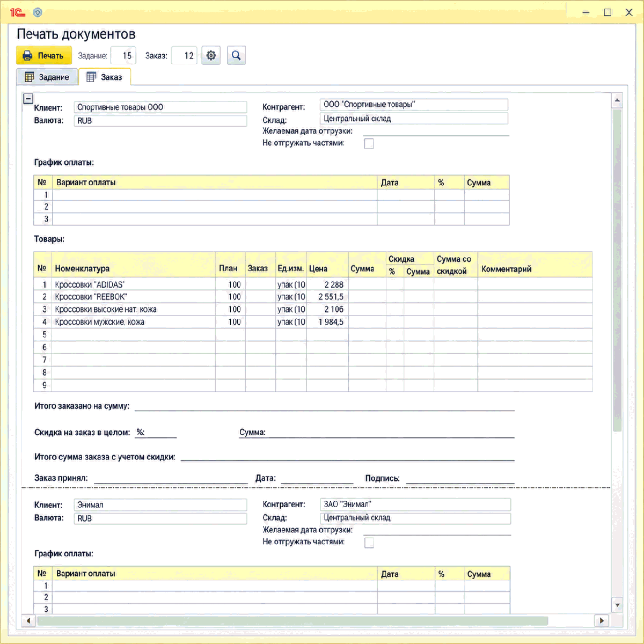
Task: Click the vertical scrollbar up arrow
Action: [x=617, y=100]
